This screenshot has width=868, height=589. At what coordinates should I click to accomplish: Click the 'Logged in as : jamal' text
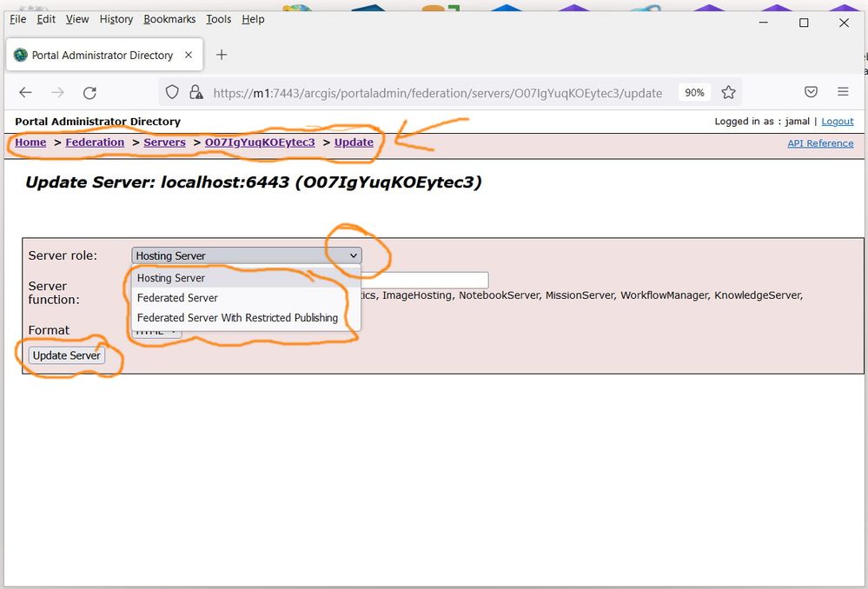pyautogui.click(x=762, y=122)
